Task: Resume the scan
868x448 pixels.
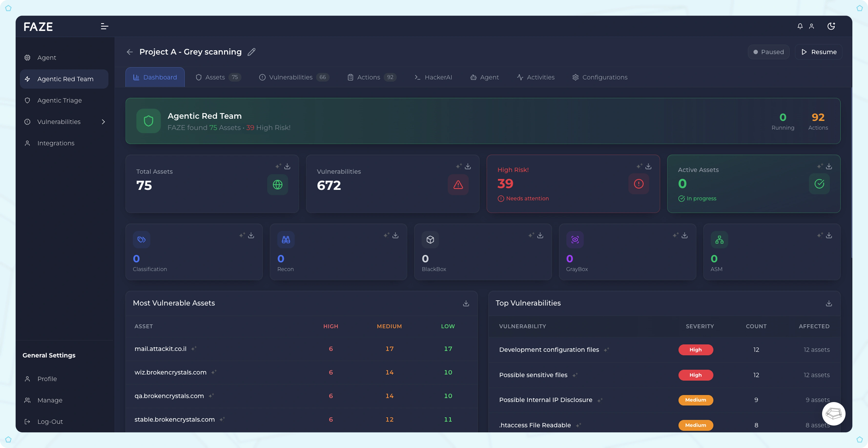Action: (x=818, y=52)
